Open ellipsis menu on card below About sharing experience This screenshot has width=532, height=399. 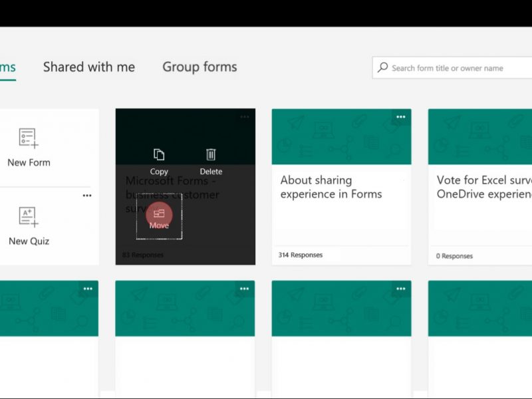pyautogui.click(x=401, y=289)
